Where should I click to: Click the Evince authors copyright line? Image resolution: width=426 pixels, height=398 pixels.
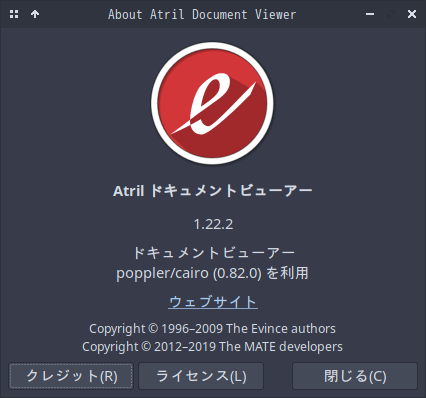click(x=212, y=329)
